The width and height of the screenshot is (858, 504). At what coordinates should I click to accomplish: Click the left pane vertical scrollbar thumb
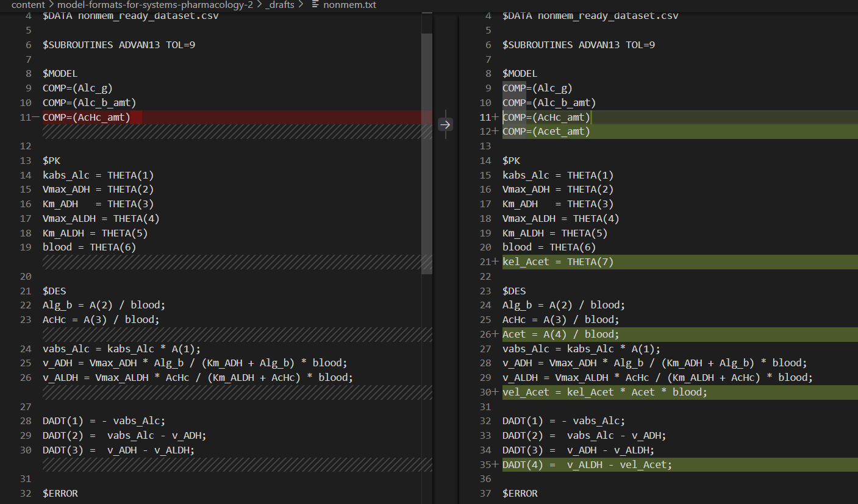427,152
